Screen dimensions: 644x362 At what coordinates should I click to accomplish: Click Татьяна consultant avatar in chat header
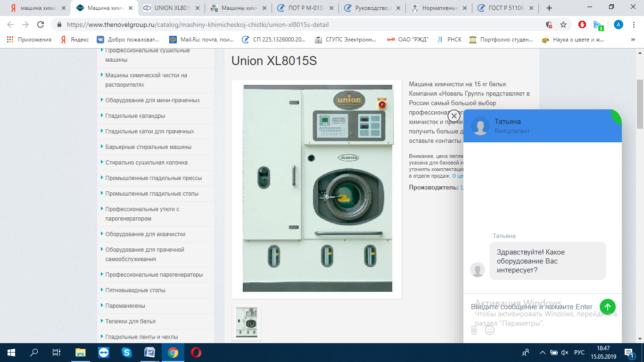pyautogui.click(x=480, y=126)
